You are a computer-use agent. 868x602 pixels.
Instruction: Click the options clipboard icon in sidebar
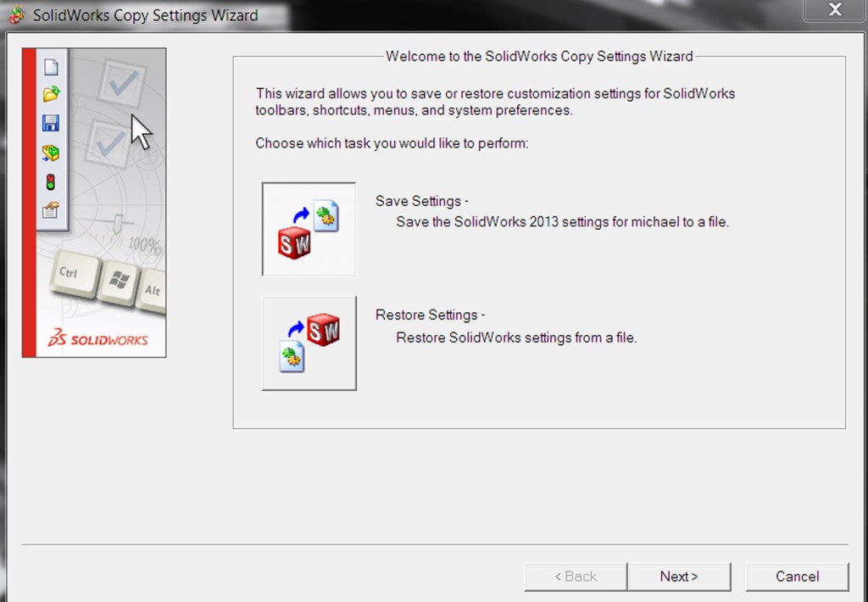51,210
